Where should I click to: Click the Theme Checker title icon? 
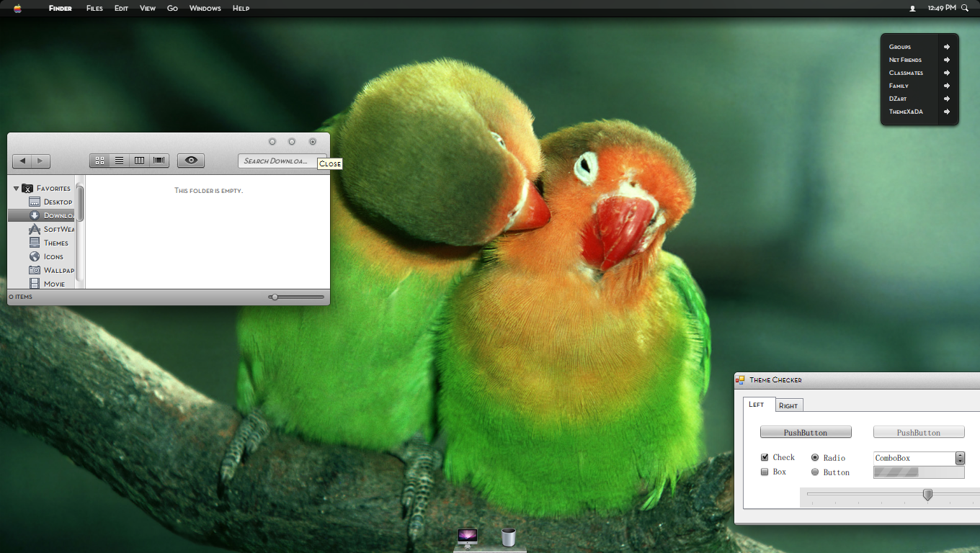coord(740,379)
